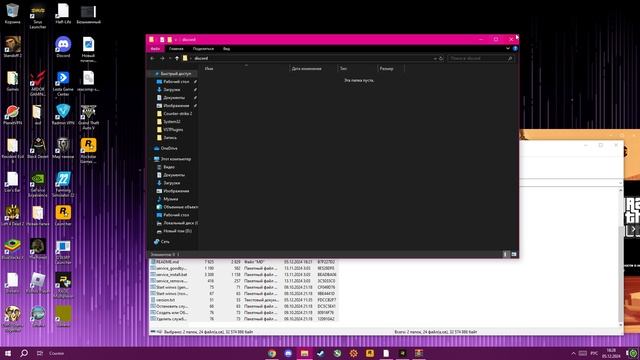
Task: Open the Поделиться ribbon tab
Action: [203, 49]
